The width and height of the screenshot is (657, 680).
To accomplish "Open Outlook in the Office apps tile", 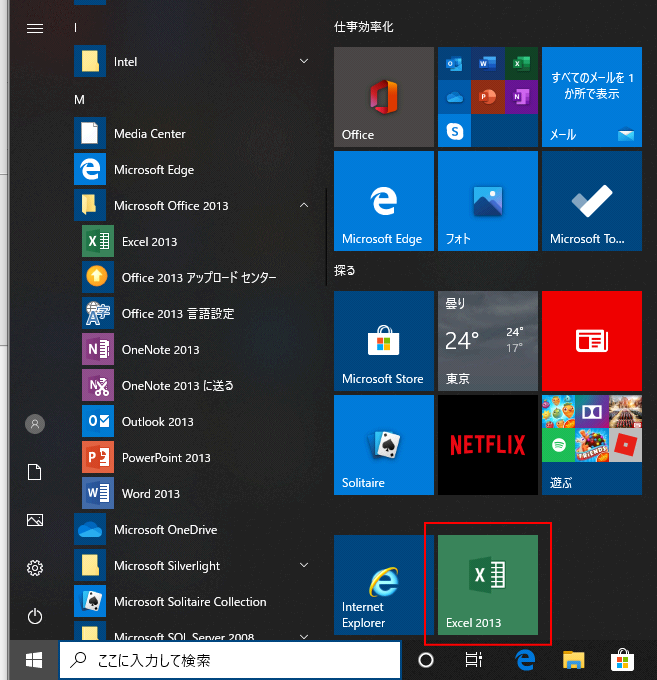I will coord(454,63).
